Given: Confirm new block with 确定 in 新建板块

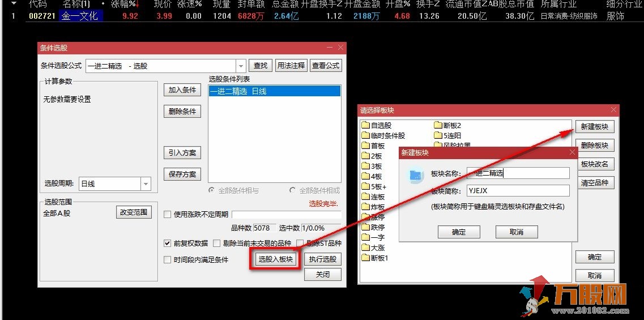Looking at the screenshot, I should [x=459, y=232].
